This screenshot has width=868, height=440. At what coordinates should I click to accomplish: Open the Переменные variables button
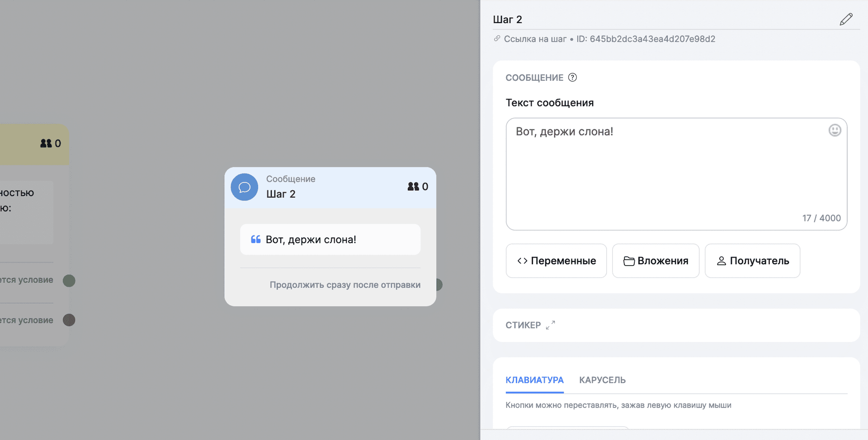556,261
